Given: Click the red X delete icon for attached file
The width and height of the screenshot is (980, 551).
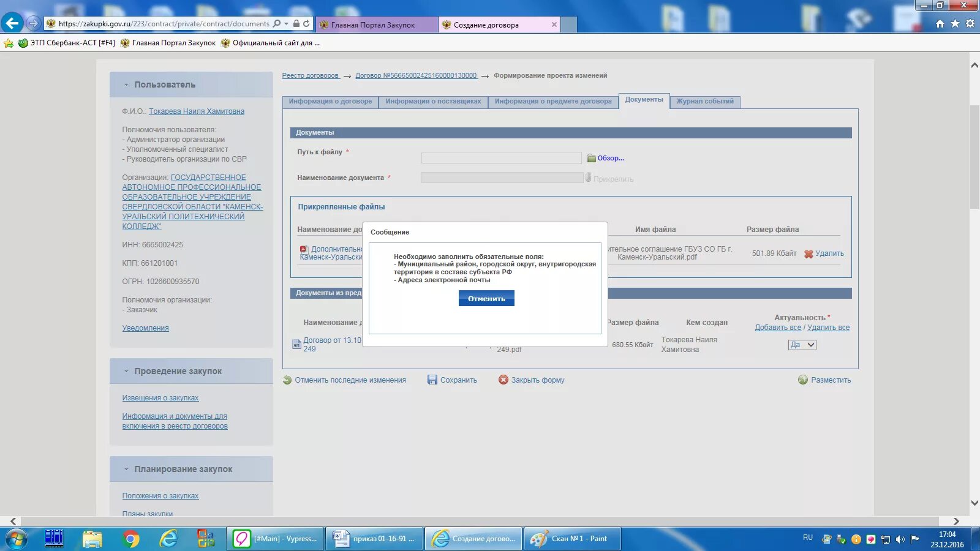Looking at the screenshot, I should [809, 253].
